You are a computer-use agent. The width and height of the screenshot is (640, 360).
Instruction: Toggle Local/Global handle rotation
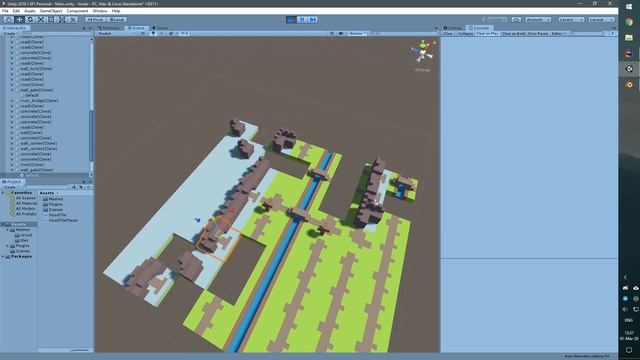(117, 20)
